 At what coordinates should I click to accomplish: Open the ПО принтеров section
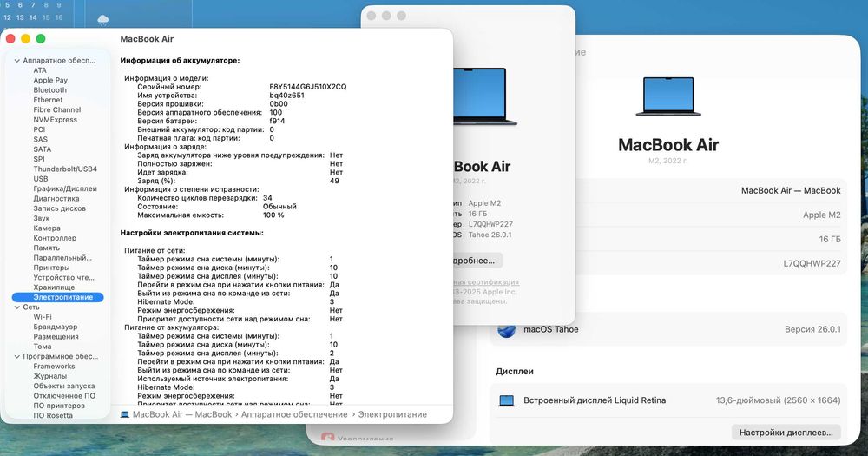(59, 406)
